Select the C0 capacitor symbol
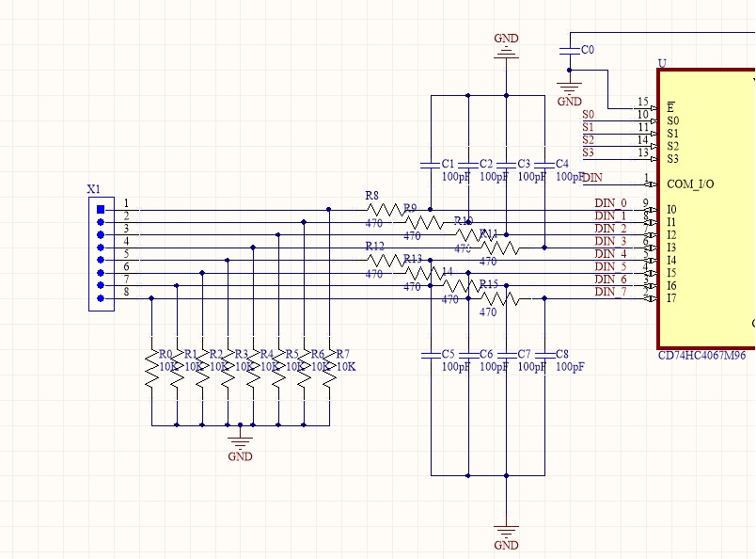Screen dimensions: 756x559 tap(570, 50)
